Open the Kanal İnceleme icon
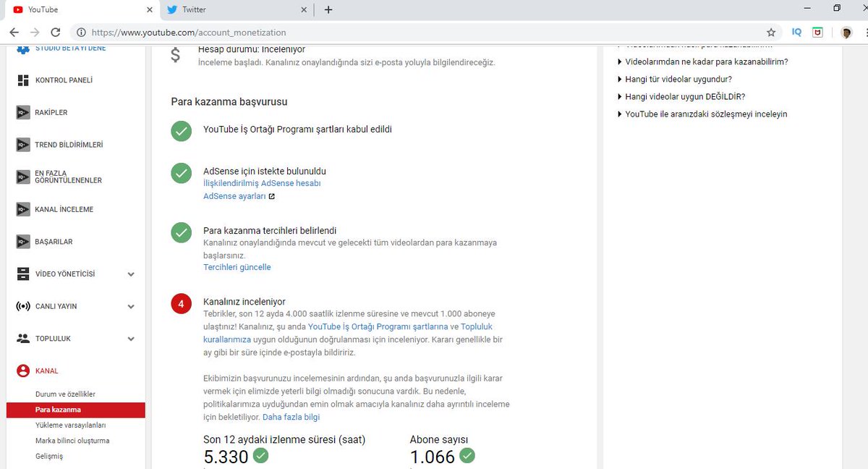This screenshot has height=469, width=868. point(23,209)
